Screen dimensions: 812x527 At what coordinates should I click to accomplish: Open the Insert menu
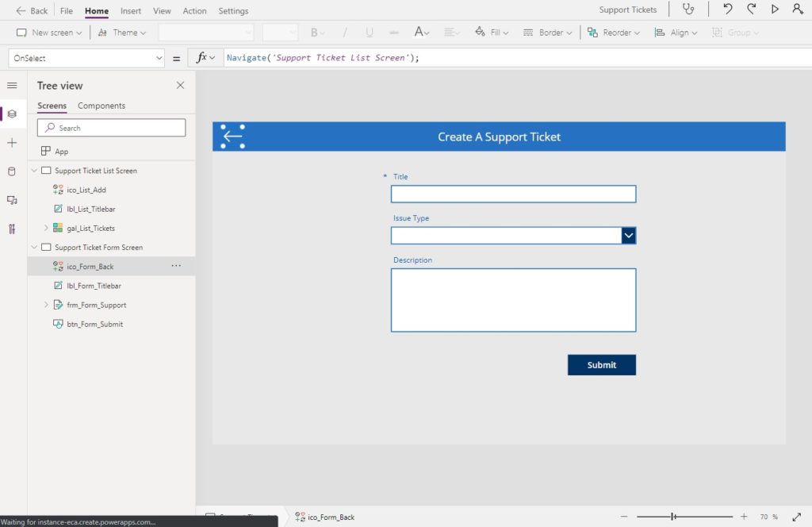click(x=131, y=11)
